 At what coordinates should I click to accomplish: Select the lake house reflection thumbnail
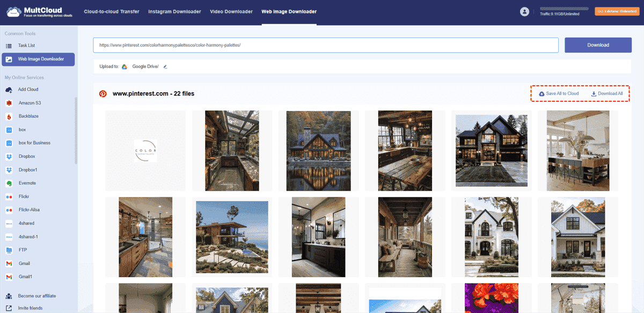coord(319,151)
